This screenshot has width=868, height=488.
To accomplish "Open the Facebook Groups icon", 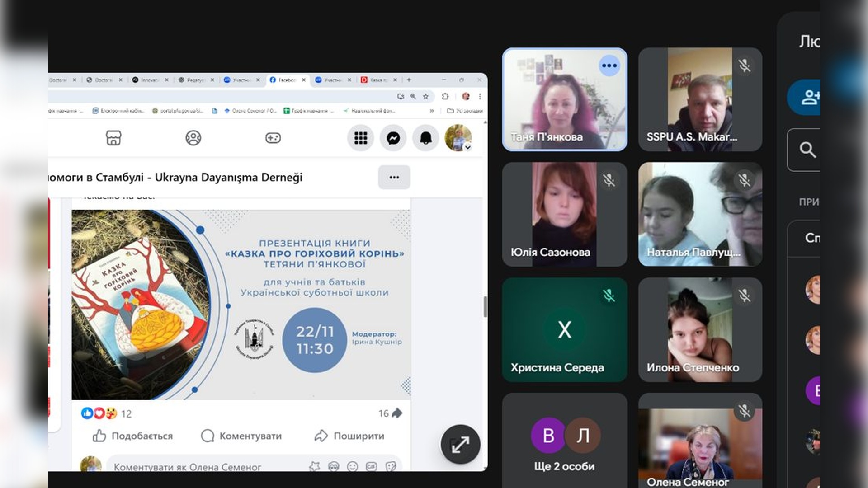I will (193, 138).
